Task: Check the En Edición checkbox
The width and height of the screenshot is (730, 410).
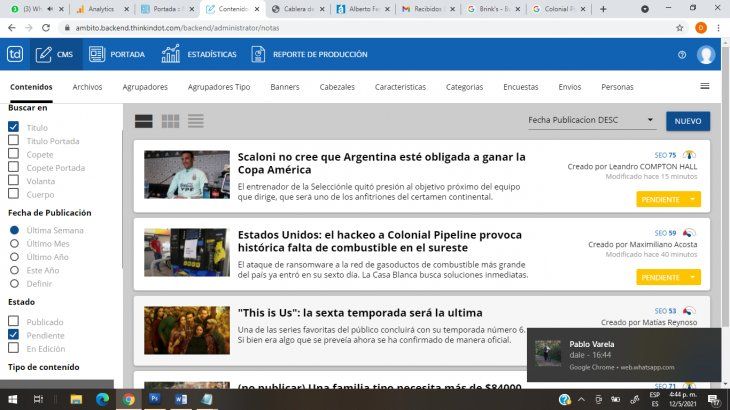Action: (x=14, y=348)
